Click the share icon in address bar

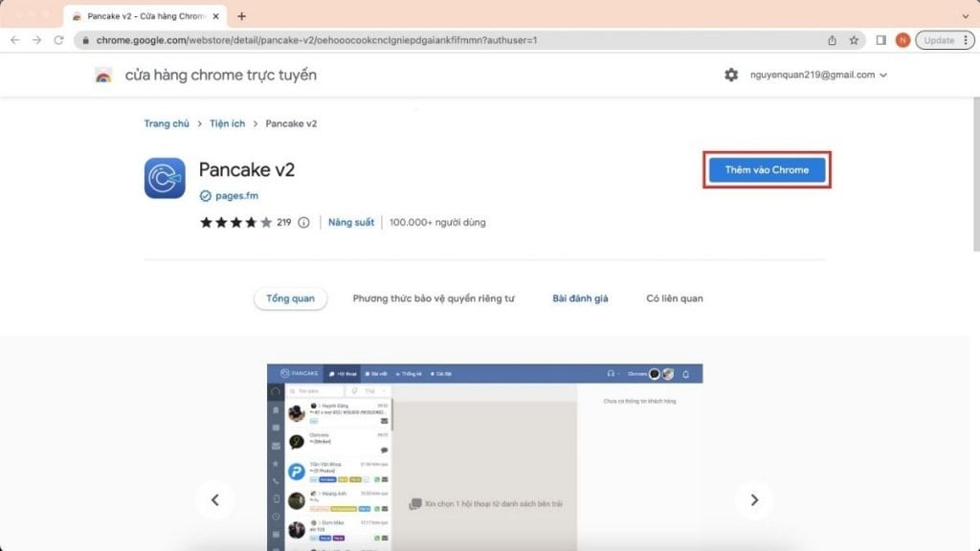[x=832, y=40]
